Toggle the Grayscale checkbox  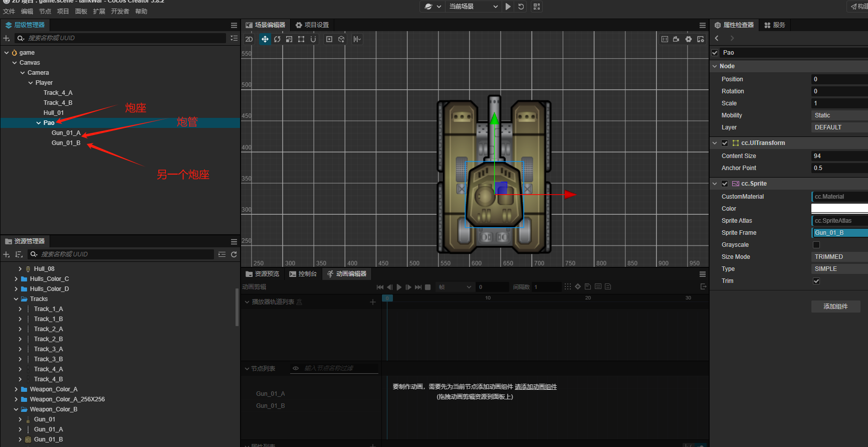pos(816,245)
